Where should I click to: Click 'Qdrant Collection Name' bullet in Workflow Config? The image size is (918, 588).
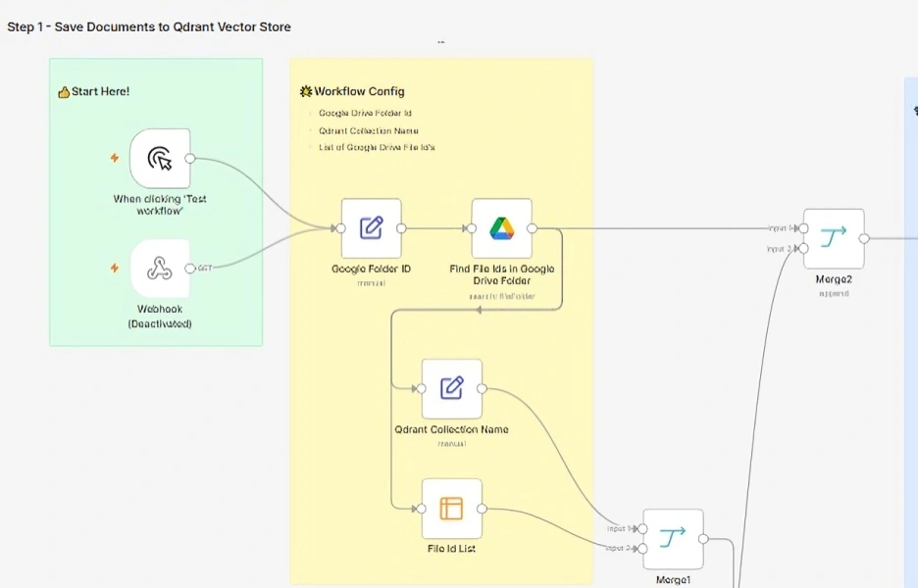point(368,130)
